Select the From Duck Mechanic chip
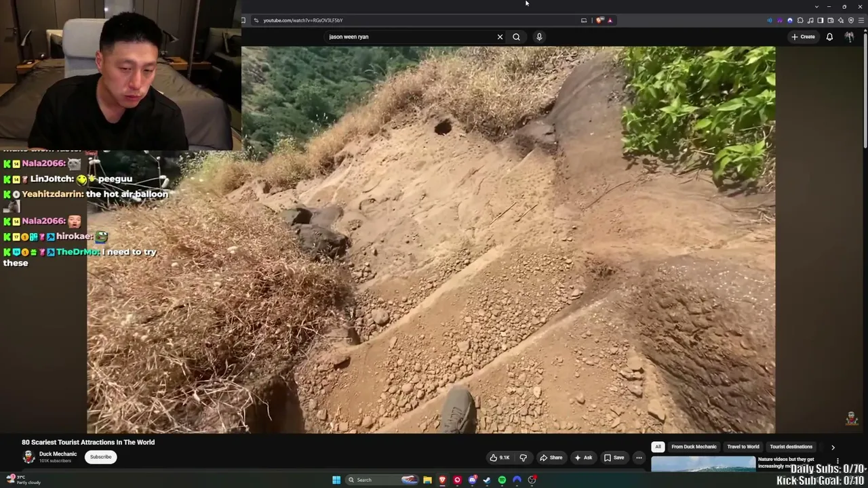Viewport: 868px width, 488px height. 694,447
